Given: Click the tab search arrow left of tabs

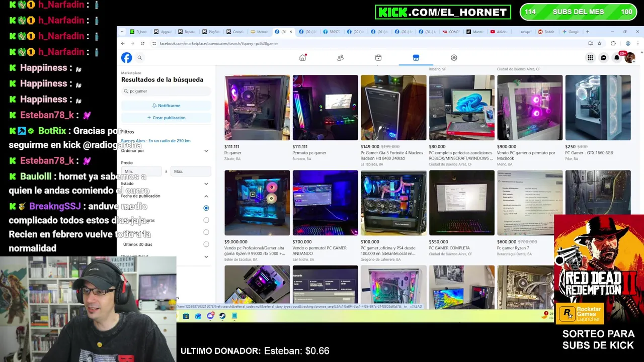Looking at the screenshot, I should point(122,32).
